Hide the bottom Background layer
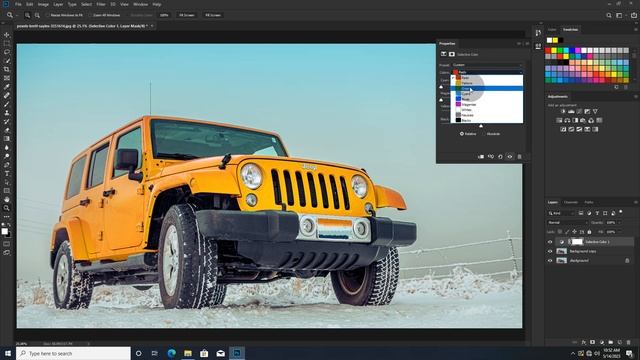The image size is (640, 360). pyautogui.click(x=550, y=260)
